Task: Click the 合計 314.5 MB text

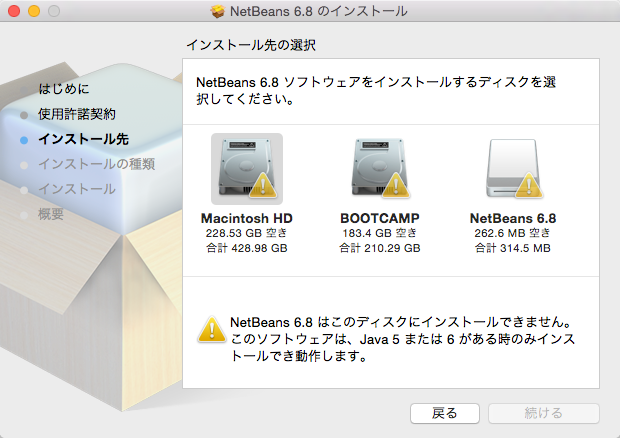Action: click(x=513, y=248)
